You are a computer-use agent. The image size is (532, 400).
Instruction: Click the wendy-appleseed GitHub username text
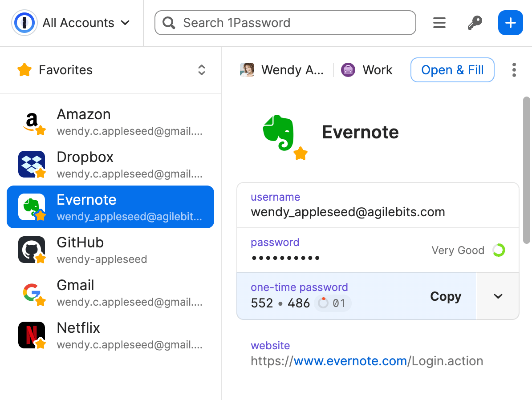click(x=102, y=259)
